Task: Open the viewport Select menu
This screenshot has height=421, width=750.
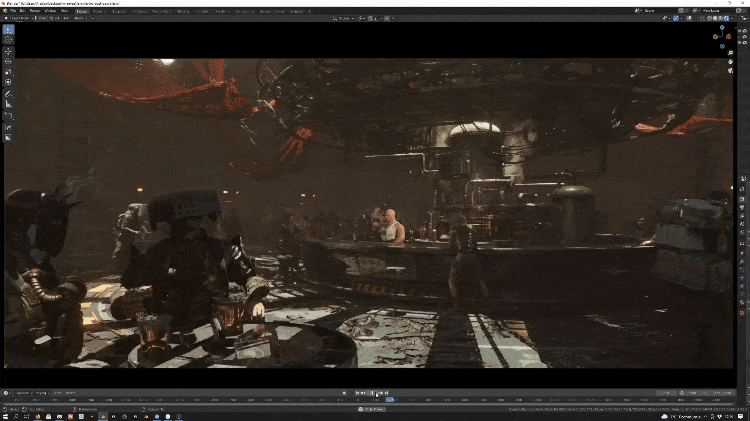Action: click(x=54, y=18)
